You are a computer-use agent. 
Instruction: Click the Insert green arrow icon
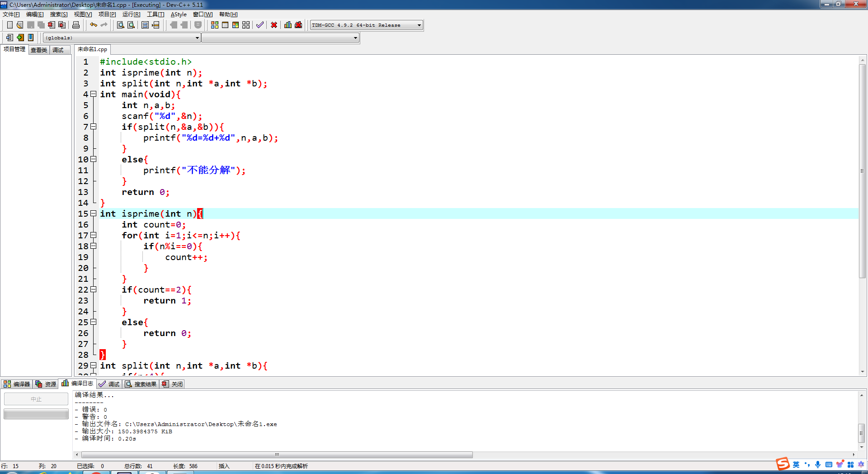point(20,38)
